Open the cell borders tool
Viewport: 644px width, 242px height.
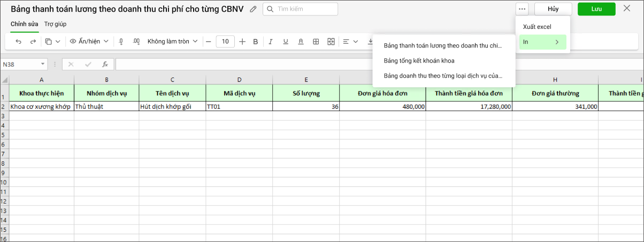click(x=316, y=42)
